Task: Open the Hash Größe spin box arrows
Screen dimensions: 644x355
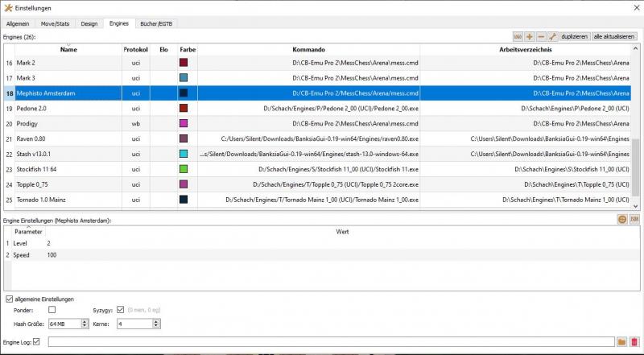Action: click(85, 324)
